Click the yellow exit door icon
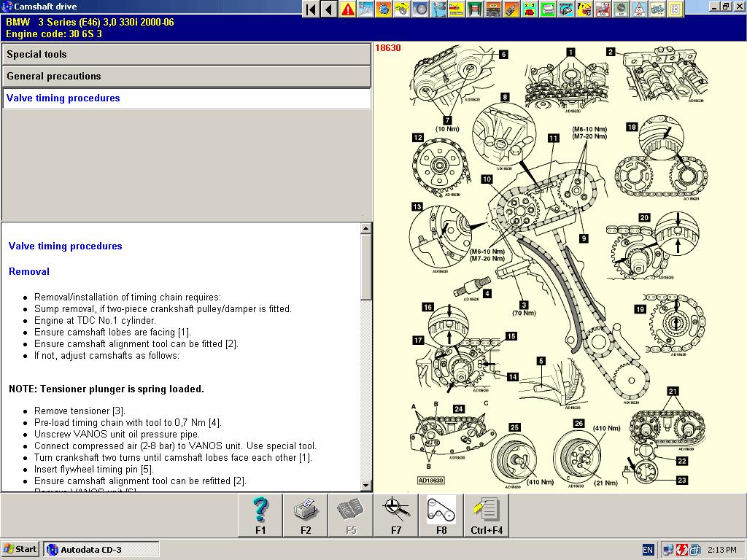The width and height of the screenshot is (747, 560). [675, 9]
